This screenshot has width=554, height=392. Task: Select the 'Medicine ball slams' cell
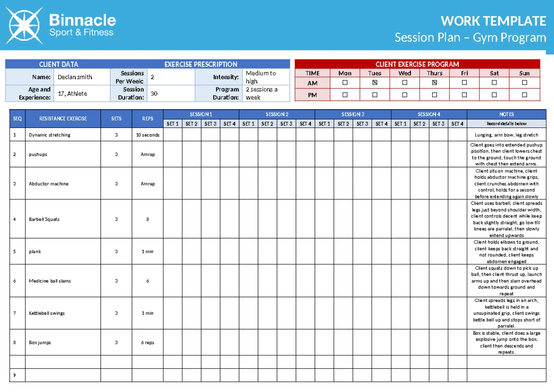tap(63, 281)
